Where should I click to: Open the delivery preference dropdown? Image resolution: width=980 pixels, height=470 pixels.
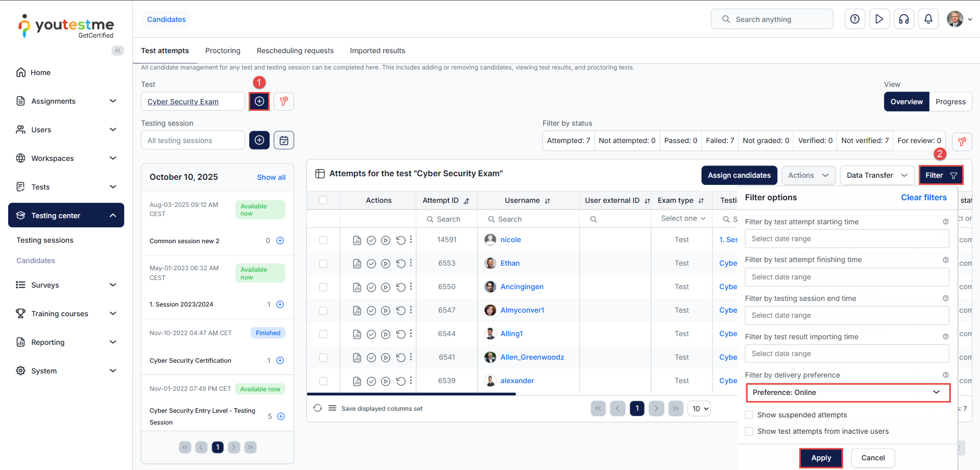(847, 392)
